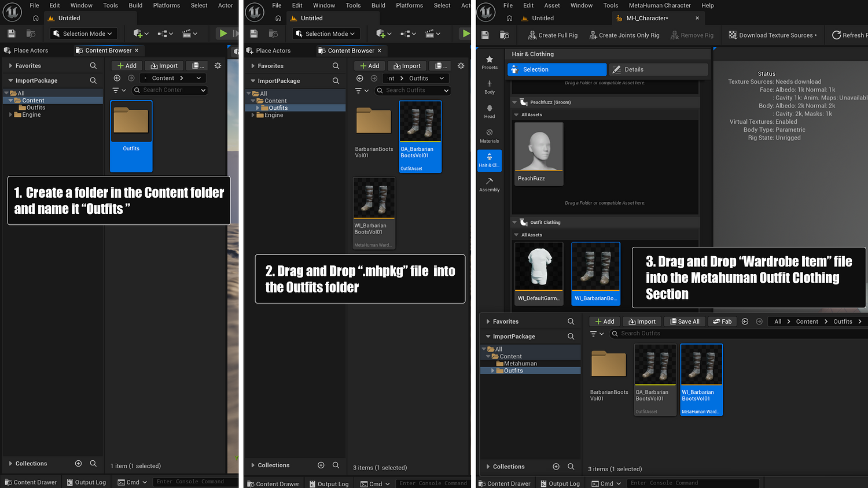The width and height of the screenshot is (868, 488).
Task: Open the Body panel in the MetaHuman editor
Action: click(490, 87)
